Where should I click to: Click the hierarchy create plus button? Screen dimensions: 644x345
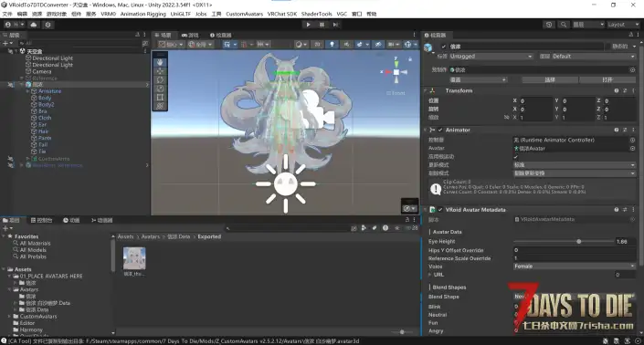(7, 43)
